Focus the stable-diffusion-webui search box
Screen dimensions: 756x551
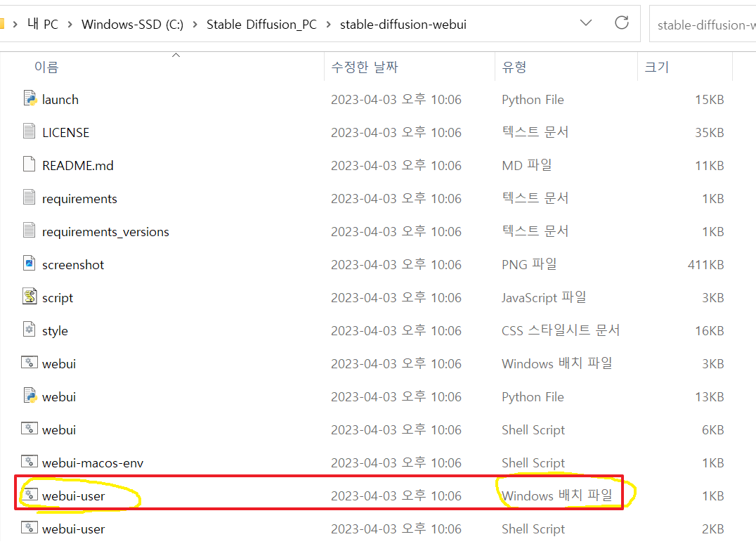click(703, 24)
